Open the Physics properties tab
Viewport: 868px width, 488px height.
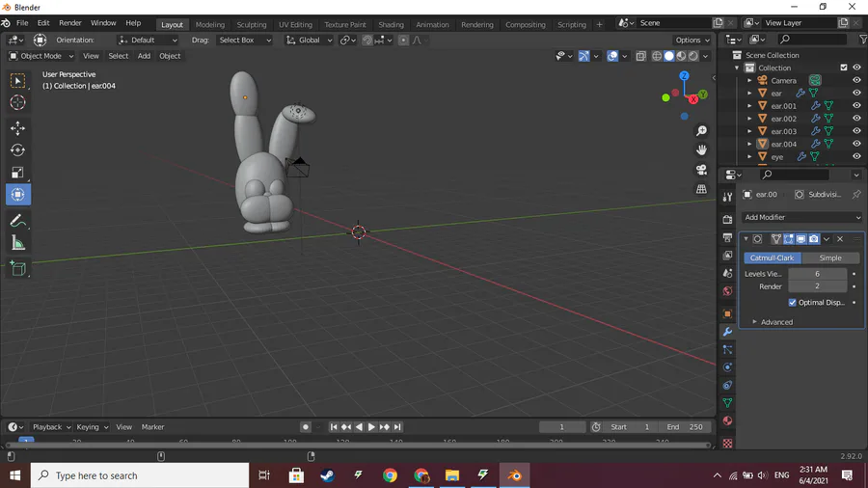tap(727, 367)
